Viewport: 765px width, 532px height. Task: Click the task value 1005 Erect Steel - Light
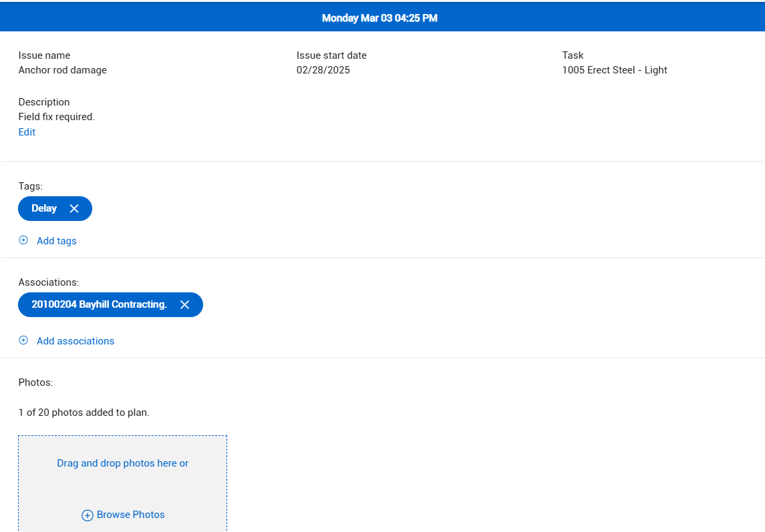point(614,70)
